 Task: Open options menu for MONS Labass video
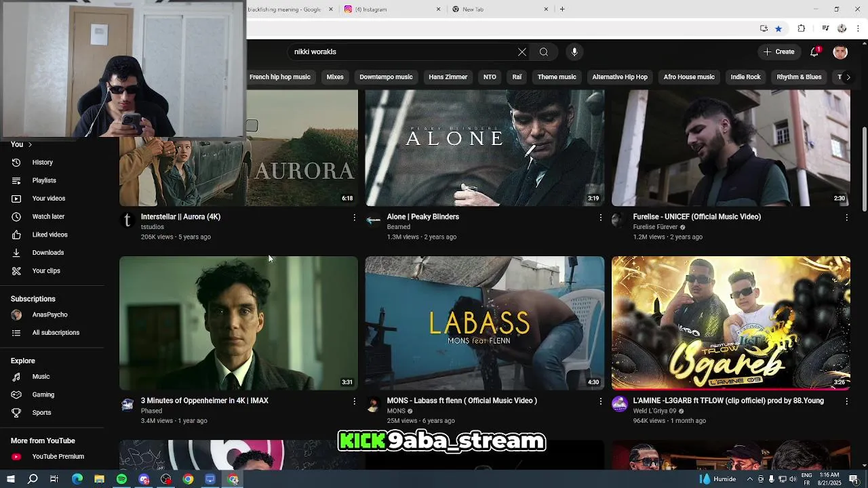(600, 401)
